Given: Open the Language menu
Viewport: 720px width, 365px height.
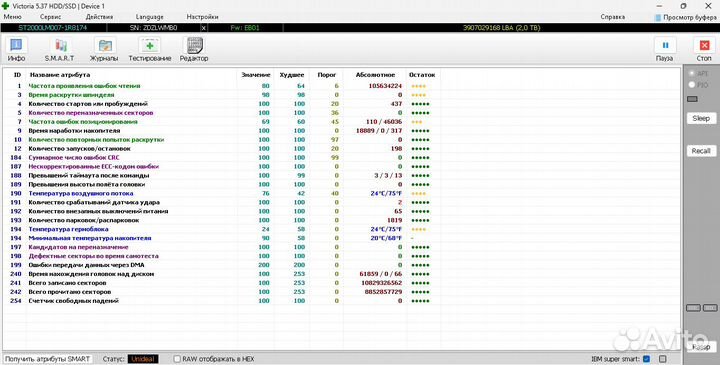Looking at the screenshot, I should point(149,17).
